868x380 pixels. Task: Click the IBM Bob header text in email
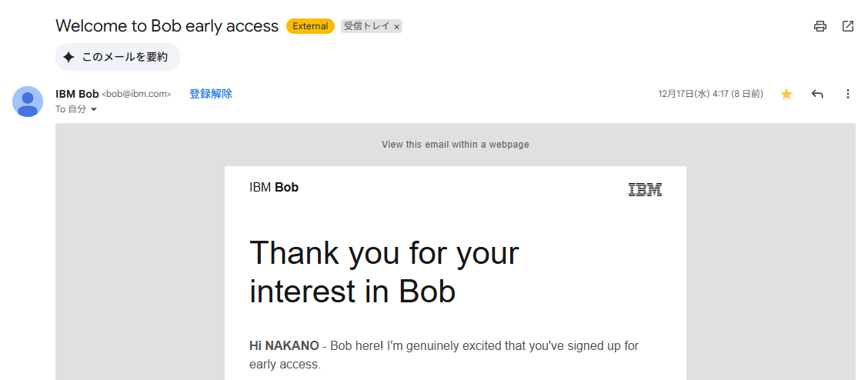coord(274,187)
